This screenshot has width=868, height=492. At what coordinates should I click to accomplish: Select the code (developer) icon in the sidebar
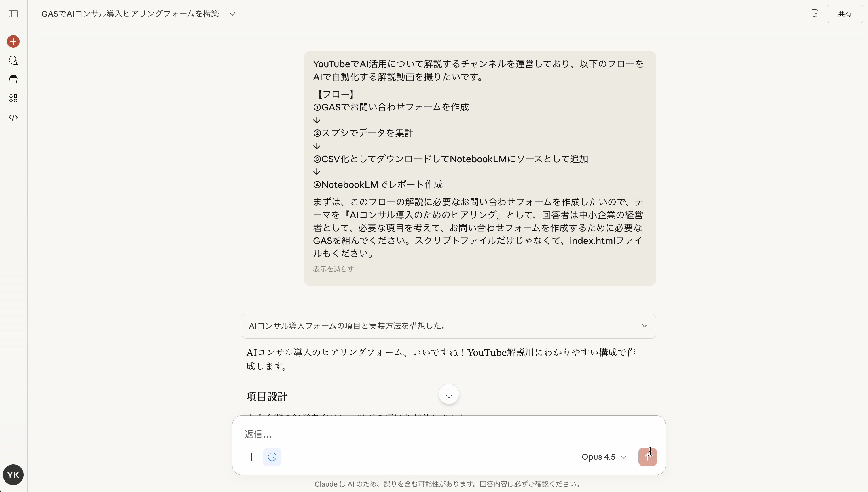point(13,117)
